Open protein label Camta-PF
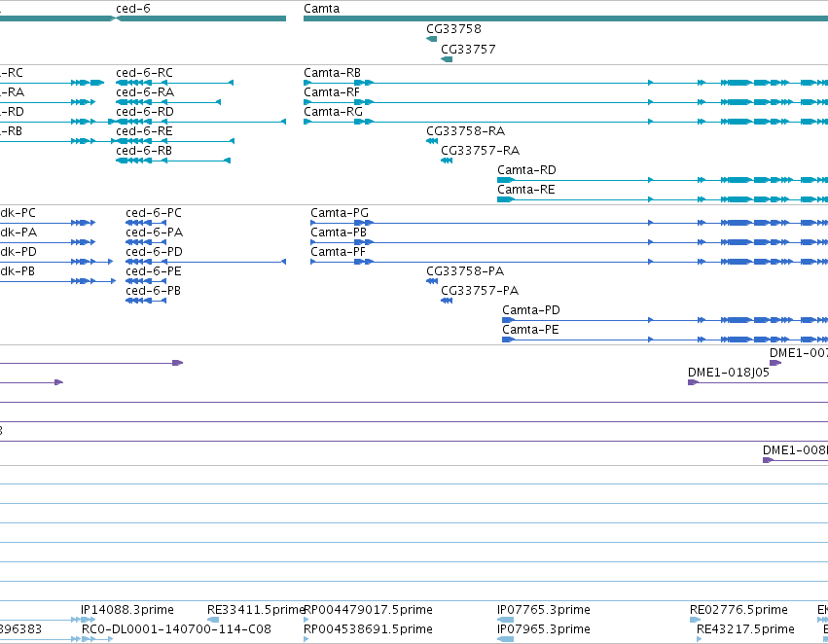The image size is (828, 644). coord(338,252)
